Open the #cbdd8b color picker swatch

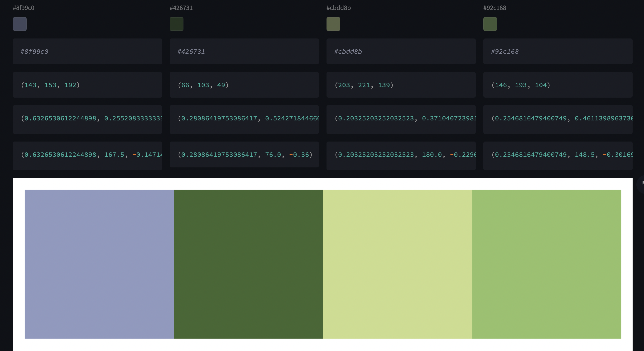click(333, 24)
